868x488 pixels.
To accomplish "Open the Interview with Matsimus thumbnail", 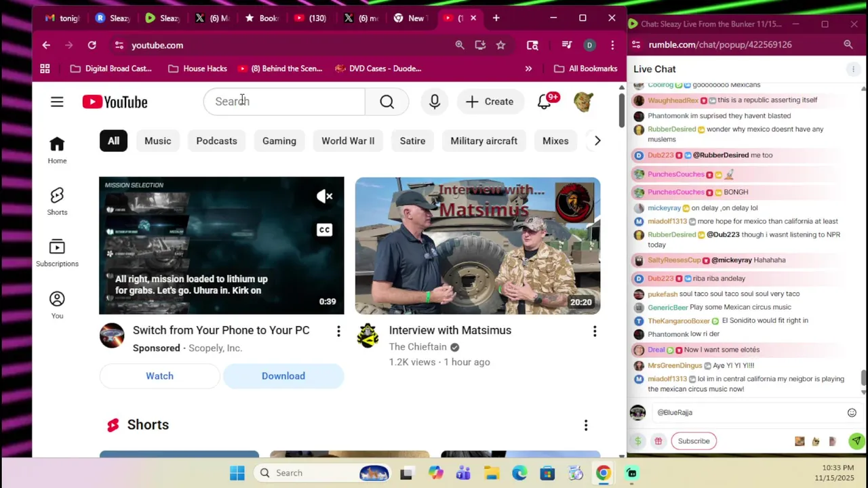I will tap(477, 246).
